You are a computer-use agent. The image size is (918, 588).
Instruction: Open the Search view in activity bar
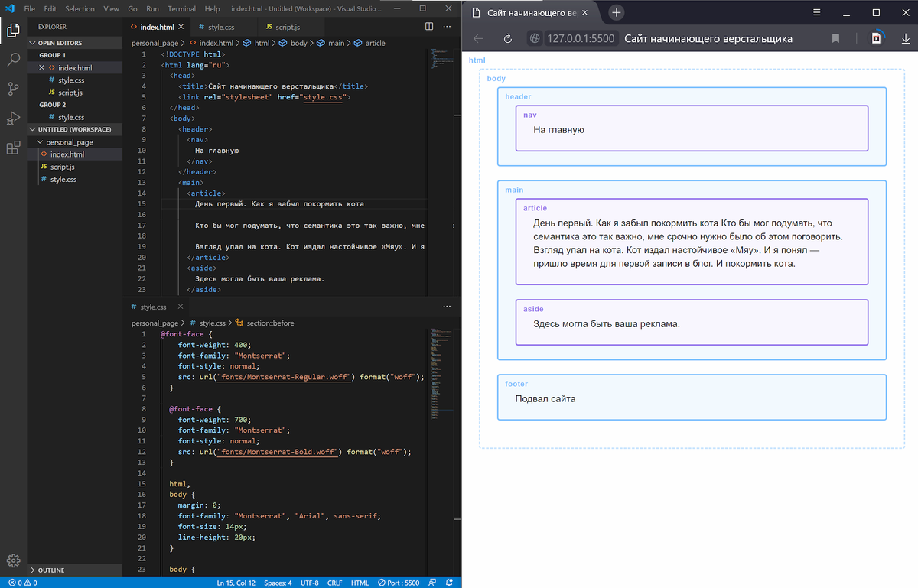[x=13, y=60]
